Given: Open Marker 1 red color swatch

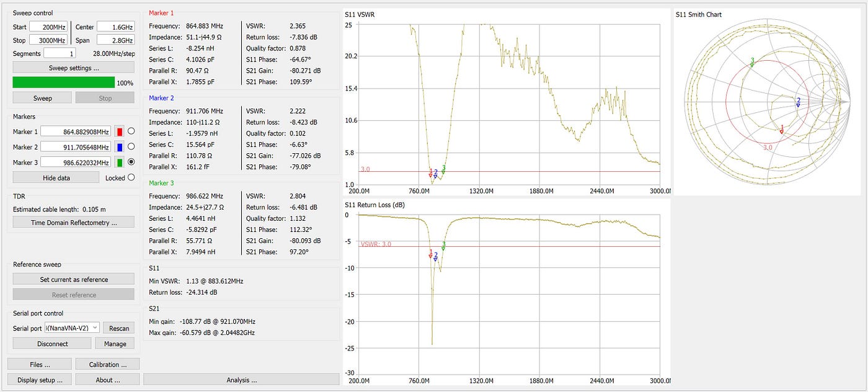Looking at the screenshot, I should pyautogui.click(x=120, y=131).
